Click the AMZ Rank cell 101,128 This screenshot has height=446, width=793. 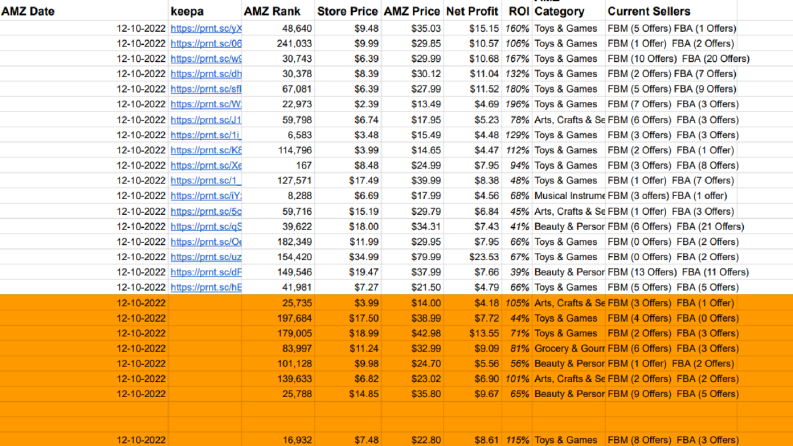click(x=278, y=364)
